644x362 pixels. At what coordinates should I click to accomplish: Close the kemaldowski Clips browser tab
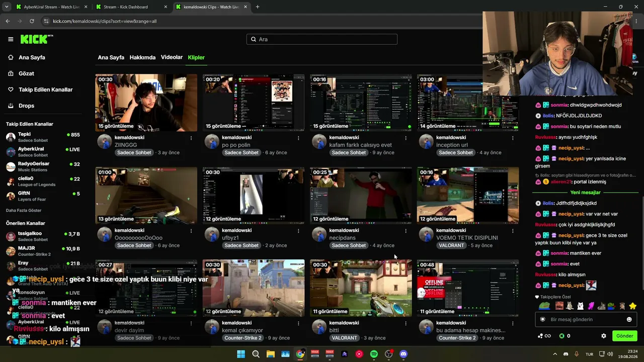[x=245, y=7]
